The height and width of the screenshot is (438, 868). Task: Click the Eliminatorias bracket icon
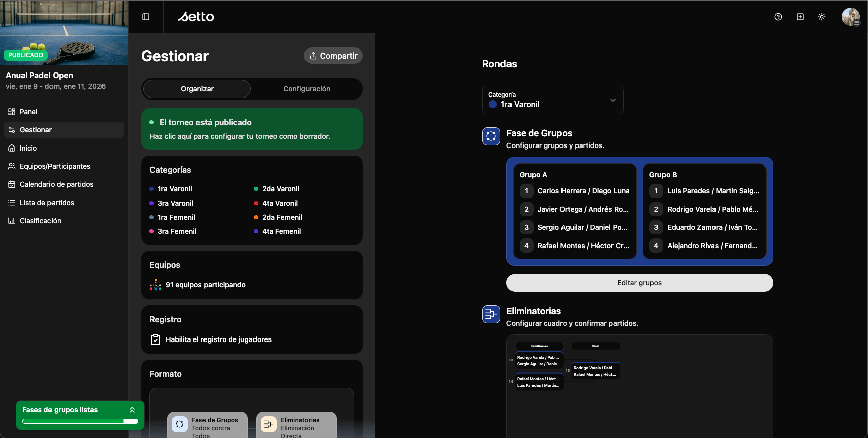tap(491, 314)
